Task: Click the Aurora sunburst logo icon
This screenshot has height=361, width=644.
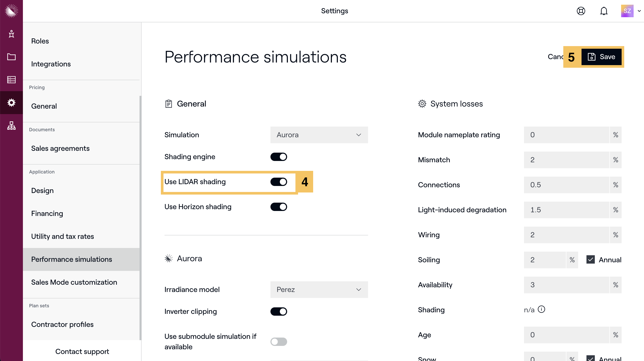Action: tap(11, 11)
